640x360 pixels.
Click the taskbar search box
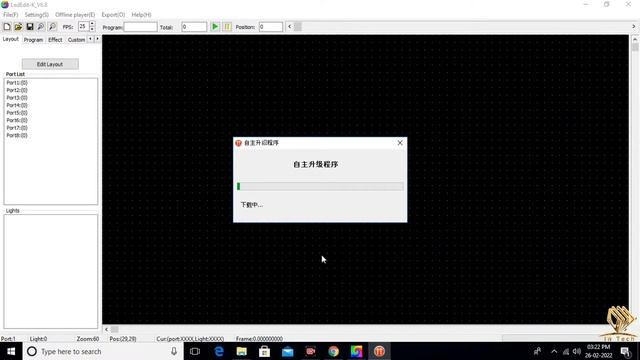tap(102, 351)
